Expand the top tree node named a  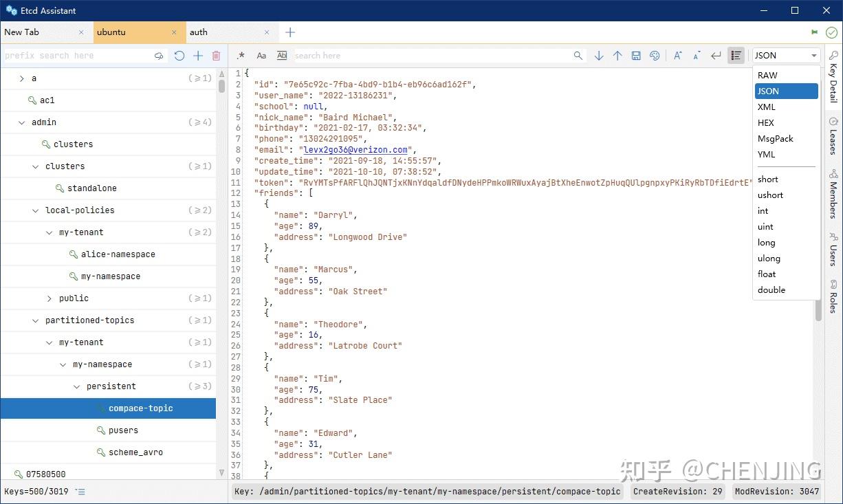tap(21, 78)
